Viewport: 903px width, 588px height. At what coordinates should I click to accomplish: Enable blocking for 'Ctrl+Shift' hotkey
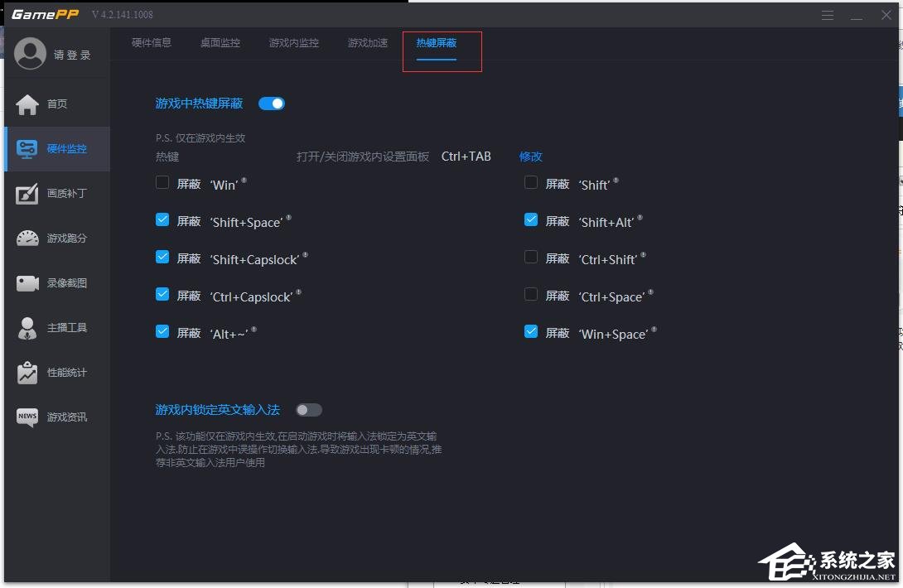[530, 257]
